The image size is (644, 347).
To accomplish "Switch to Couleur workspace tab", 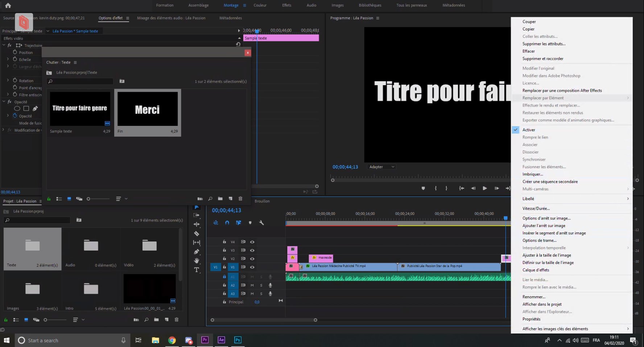I will [260, 5].
